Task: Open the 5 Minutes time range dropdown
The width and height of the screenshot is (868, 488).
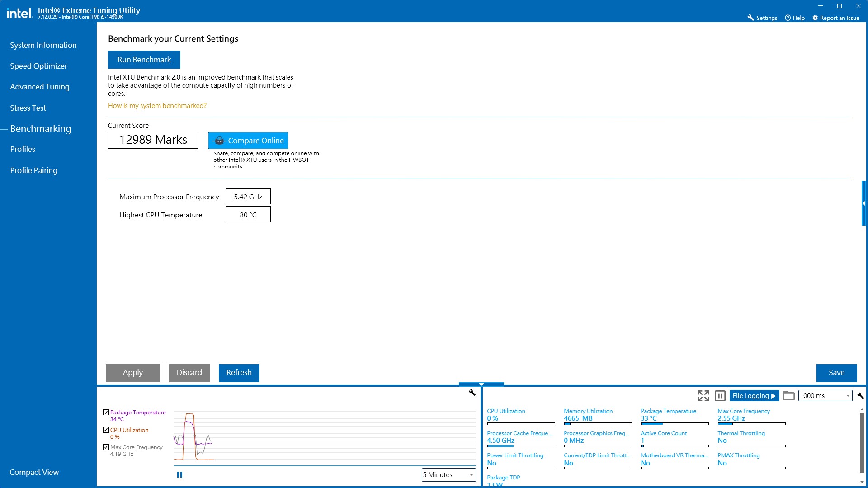Action: tap(448, 474)
